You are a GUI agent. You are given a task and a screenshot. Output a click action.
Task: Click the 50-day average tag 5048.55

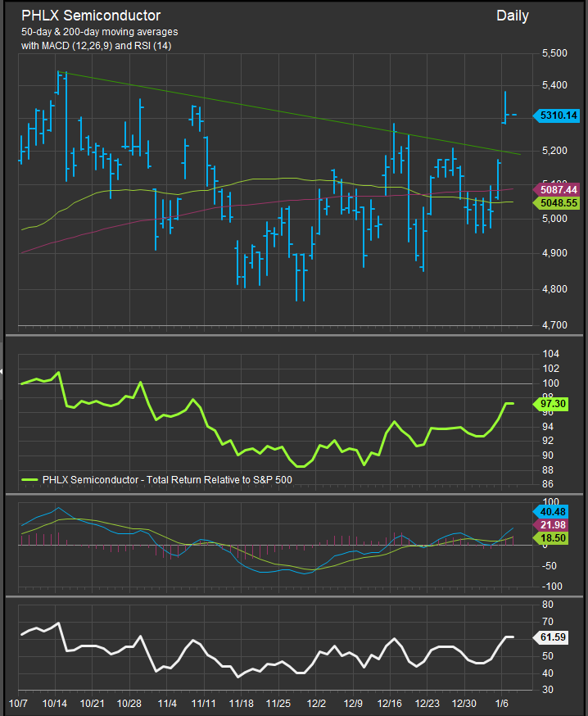click(x=557, y=202)
